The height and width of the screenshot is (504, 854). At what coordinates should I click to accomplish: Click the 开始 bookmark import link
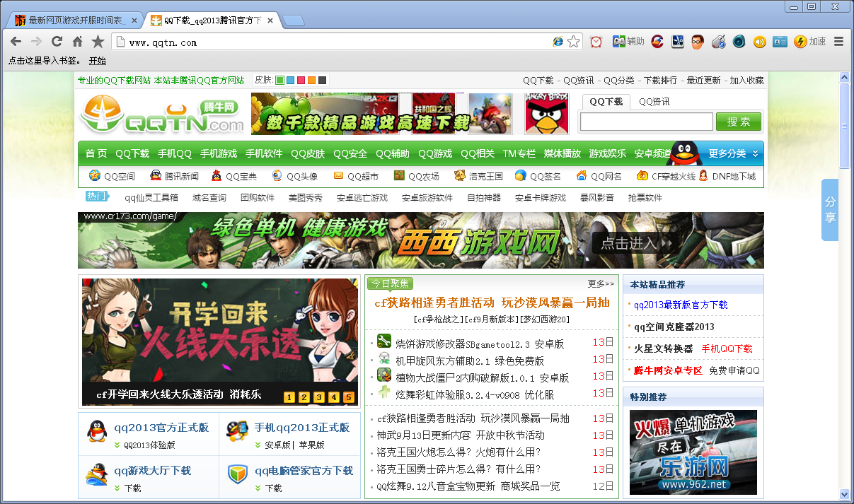pyautogui.click(x=98, y=61)
